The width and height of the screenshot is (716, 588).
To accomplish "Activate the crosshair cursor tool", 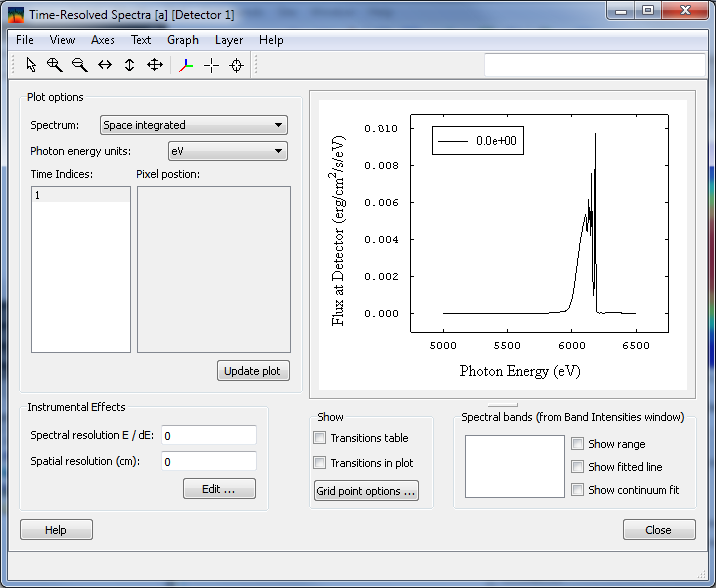I will [211, 65].
